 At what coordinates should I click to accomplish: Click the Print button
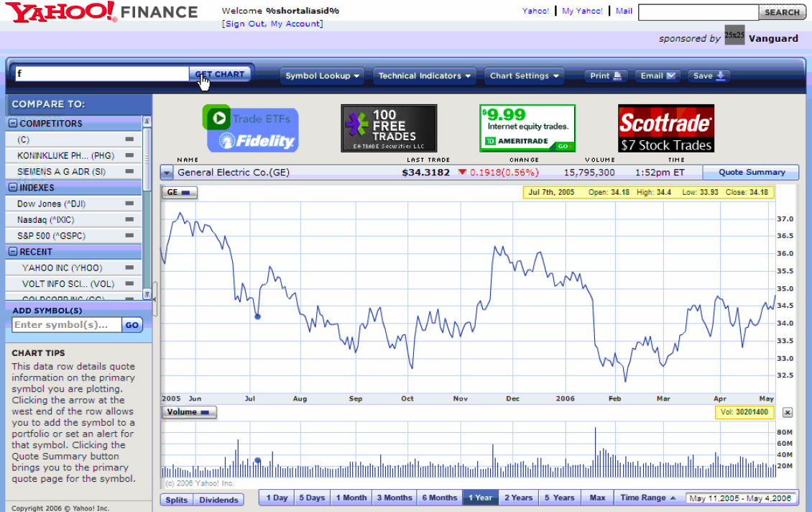[x=606, y=76]
